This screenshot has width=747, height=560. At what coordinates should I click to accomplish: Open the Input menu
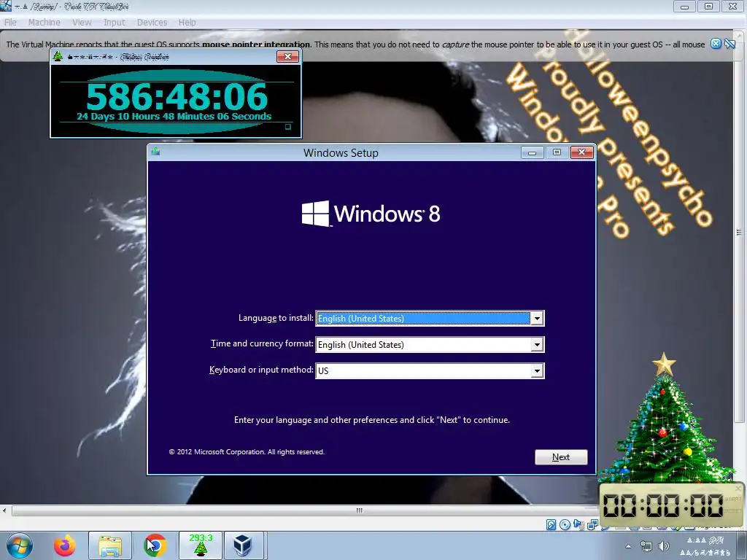115,23
